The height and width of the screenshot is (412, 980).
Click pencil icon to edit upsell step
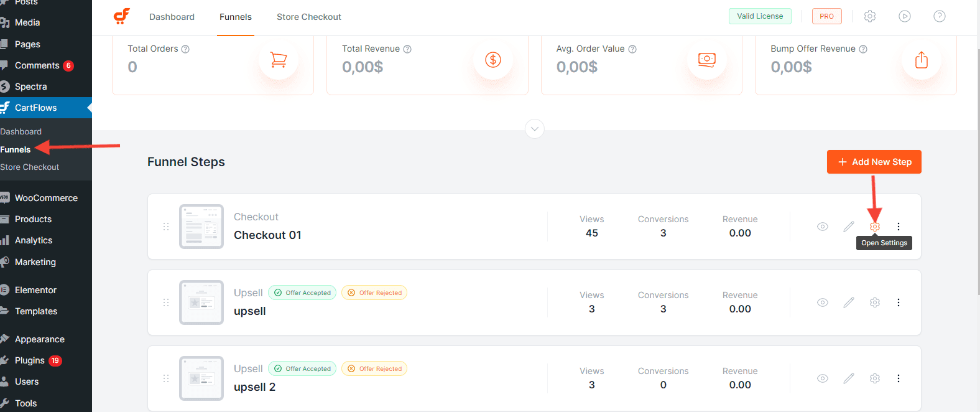point(849,302)
